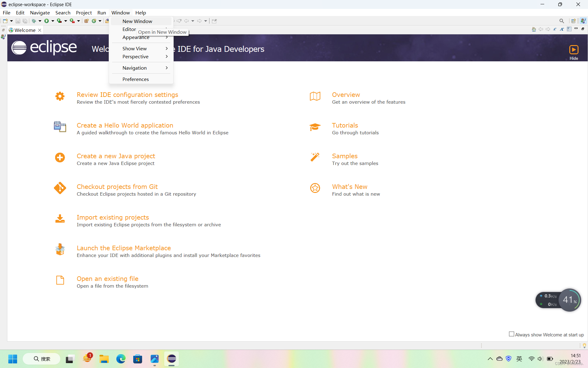The height and width of the screenshot is (368, 588).
Task: Click the Forward navigation arrow in main toolbar
Action: 199,21
